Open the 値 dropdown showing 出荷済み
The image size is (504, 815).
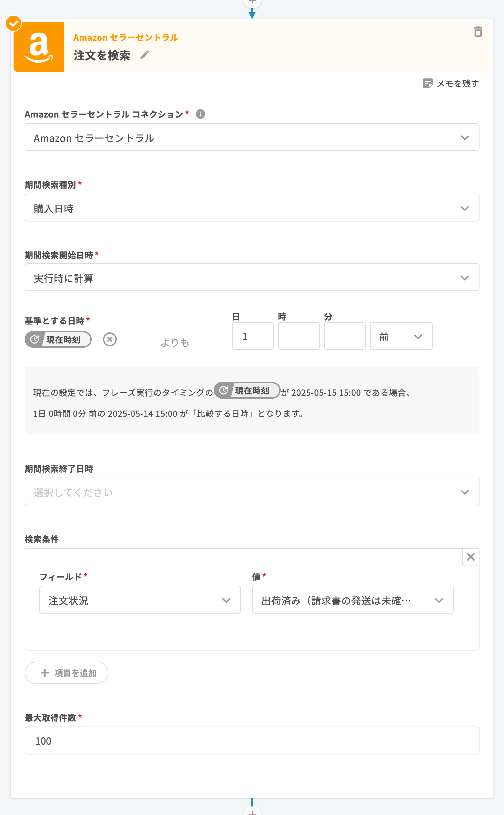352,600
